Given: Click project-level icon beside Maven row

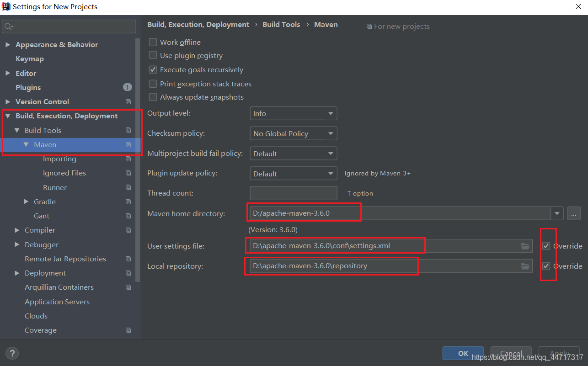Looking at the screenshot, I should point(128,144).
